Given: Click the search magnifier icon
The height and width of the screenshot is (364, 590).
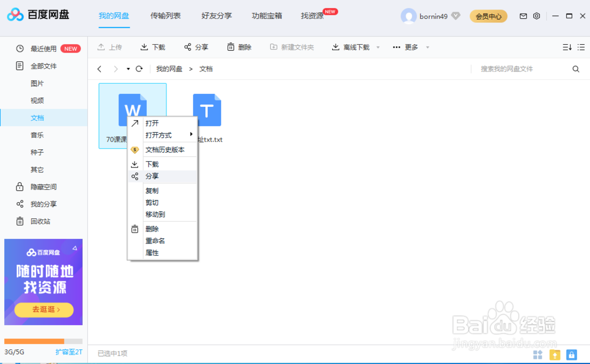Looking at the screenshot, I should (x=576, y=68).
